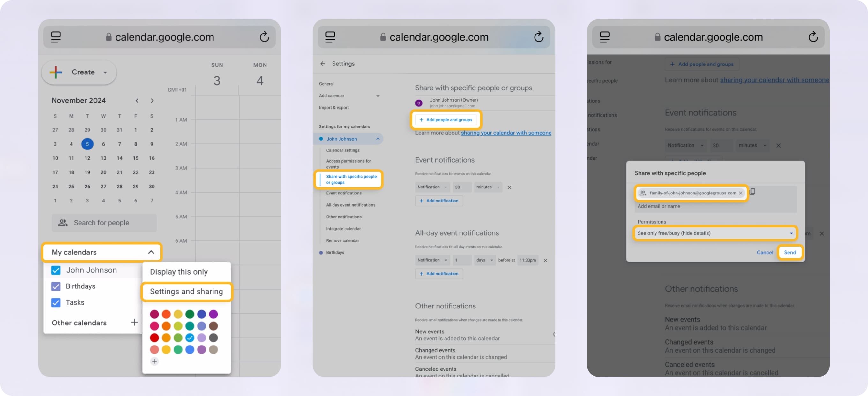Open tabs icon in right panel address bar
868x396 pixels.
pyautogui.click(x=604, y=37)
